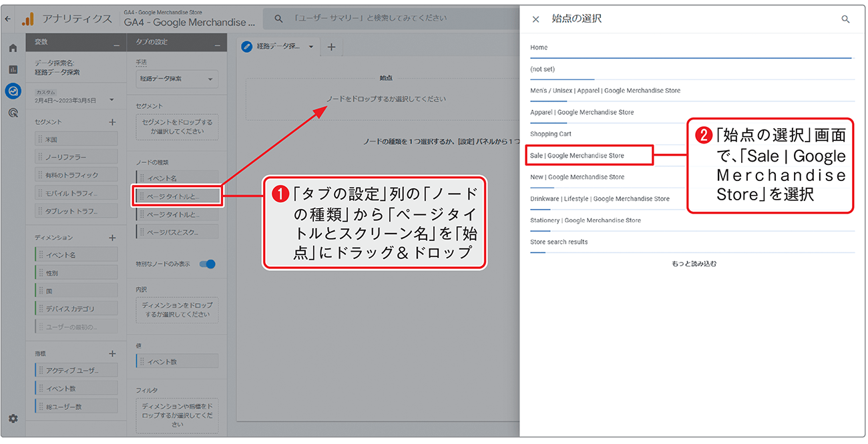Select the ノーリファラー segment
The width and height of the screenshot is (868, 444).
tap(76, 157)
